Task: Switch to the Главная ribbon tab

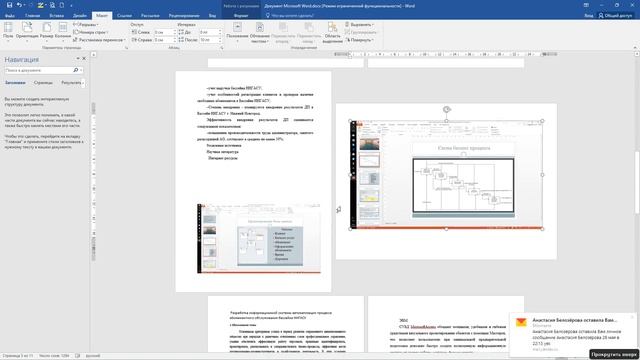Action: coord(33,16)
